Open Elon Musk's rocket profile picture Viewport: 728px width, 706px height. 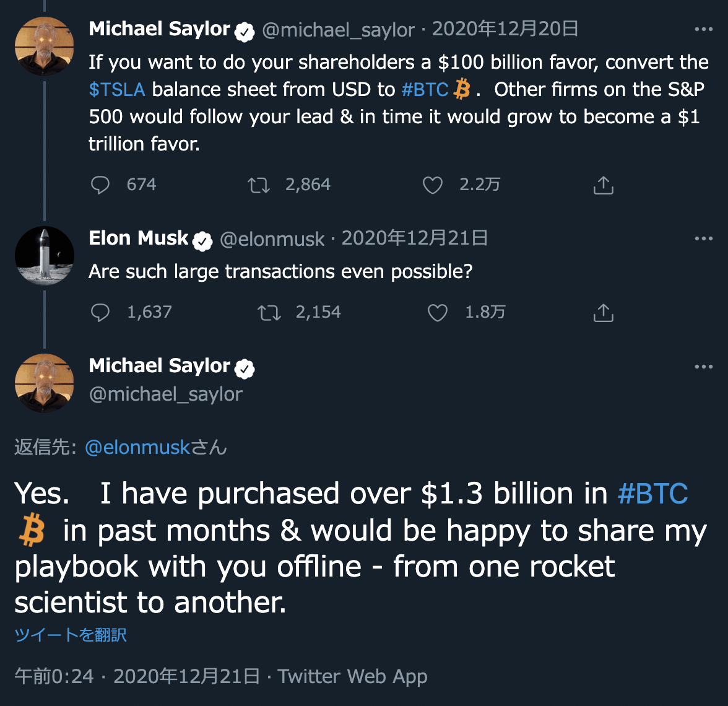point(45,256)
